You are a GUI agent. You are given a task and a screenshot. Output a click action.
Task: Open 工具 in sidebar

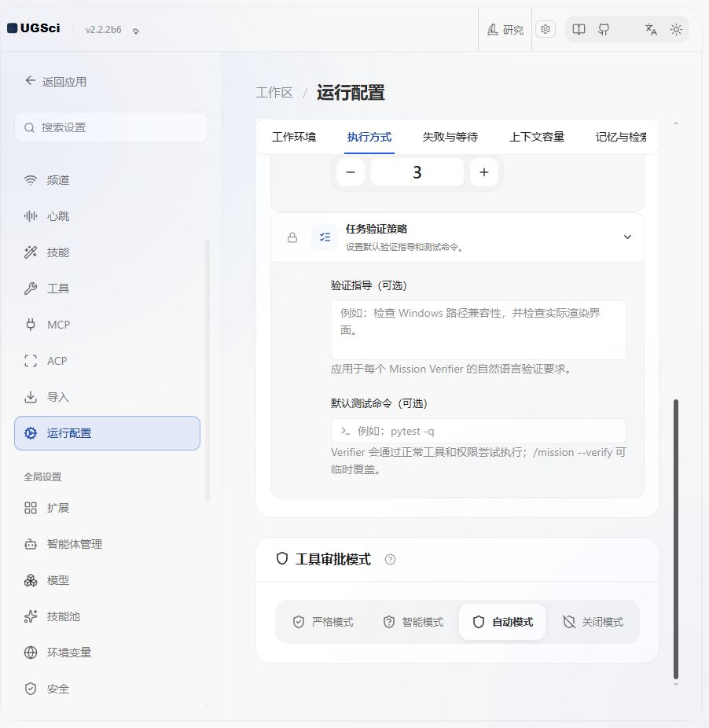(108, 289)
